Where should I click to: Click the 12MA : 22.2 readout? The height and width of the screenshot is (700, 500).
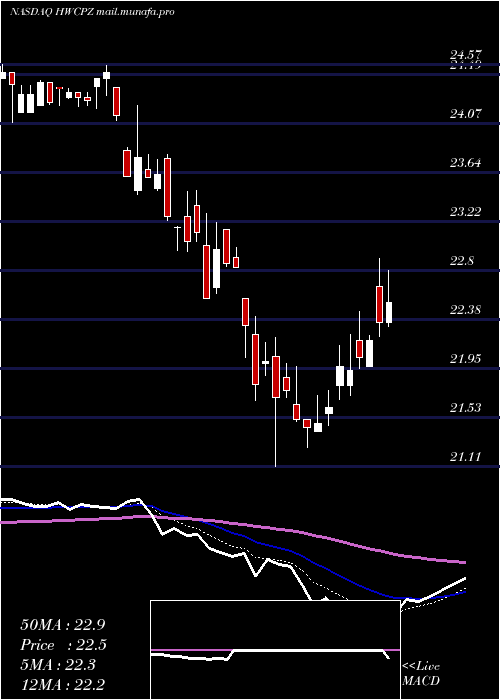[62, 685]
